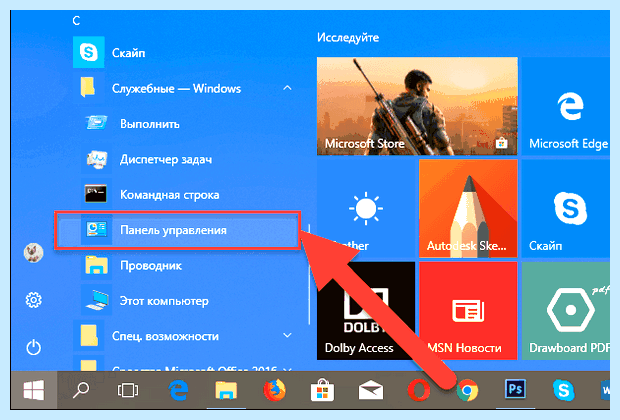
Task: Open the MSN Новости tile
Action: click(468, 311)
